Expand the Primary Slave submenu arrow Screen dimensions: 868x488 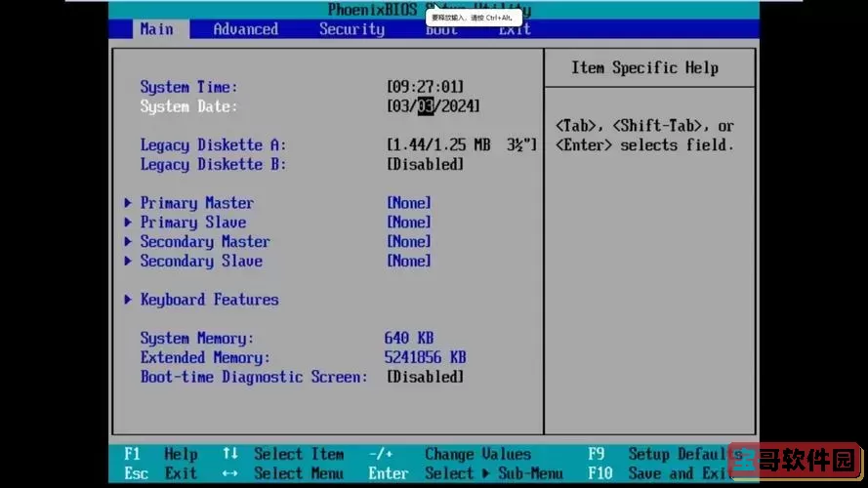click(128, 223)
